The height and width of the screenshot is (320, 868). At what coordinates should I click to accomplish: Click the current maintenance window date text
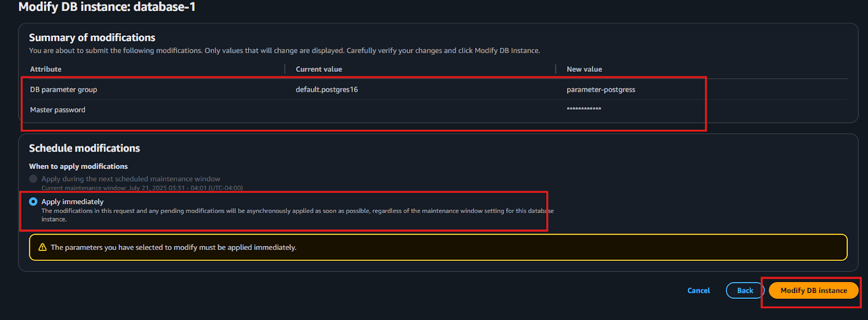coord(142,188)
